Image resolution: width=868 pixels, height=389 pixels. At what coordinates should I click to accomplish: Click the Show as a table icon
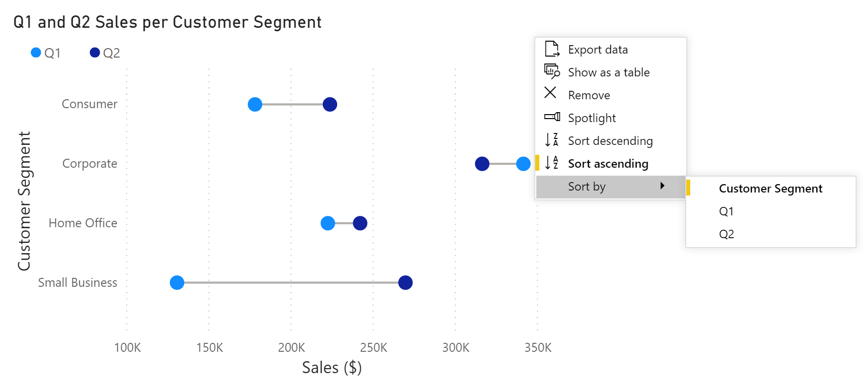(x=551, y=72)
